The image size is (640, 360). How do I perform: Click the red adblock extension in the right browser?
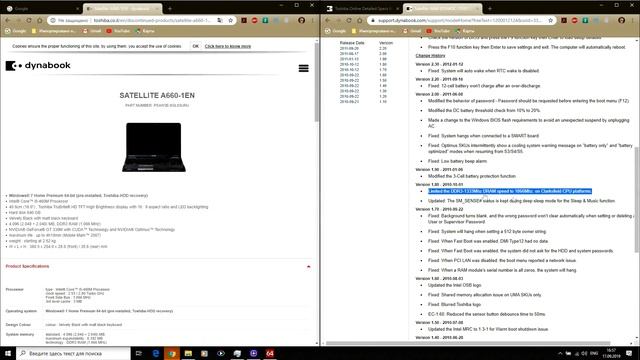[x=574, y=20]
